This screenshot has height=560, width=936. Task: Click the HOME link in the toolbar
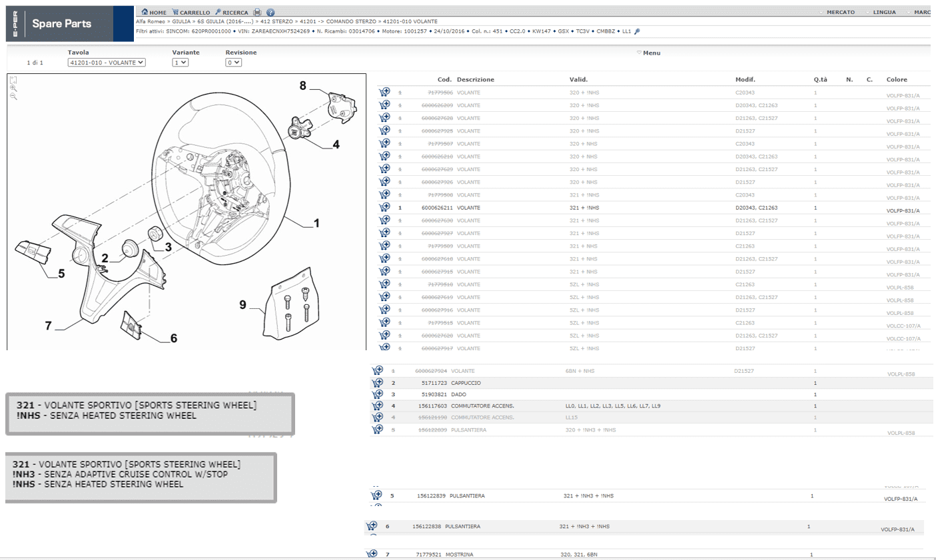pyautogui.click(x=154, y=12)
